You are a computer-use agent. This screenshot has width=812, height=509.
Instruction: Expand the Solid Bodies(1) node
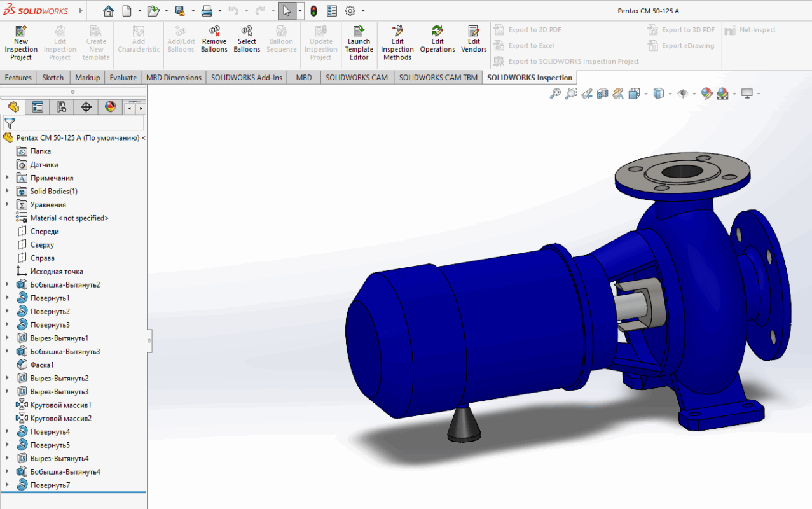point(7,192)
